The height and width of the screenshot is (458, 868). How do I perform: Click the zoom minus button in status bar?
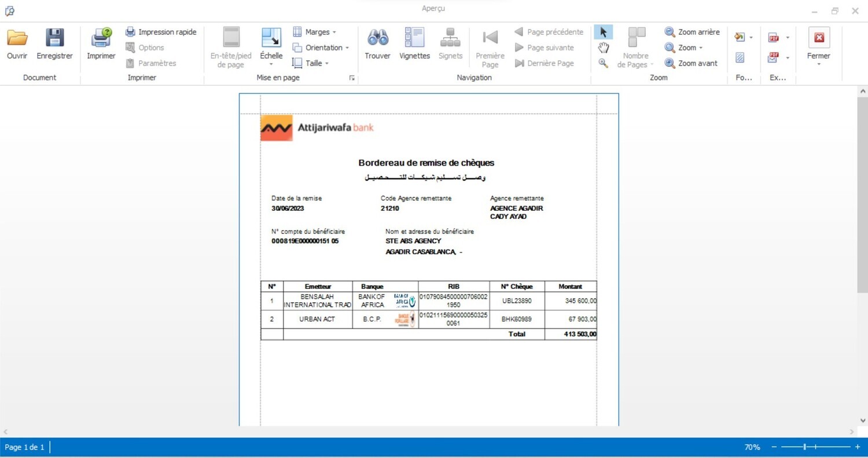(774, 447)
